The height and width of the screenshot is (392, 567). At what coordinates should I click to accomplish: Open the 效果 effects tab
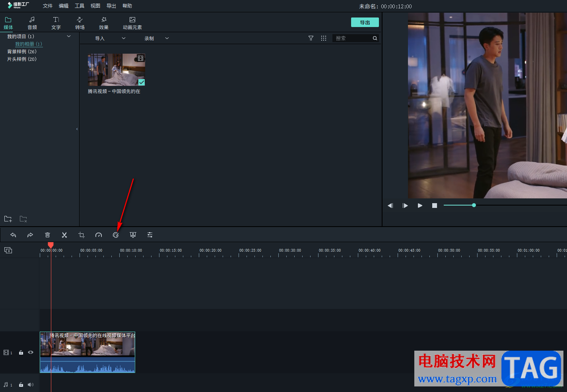coord(104,23)
